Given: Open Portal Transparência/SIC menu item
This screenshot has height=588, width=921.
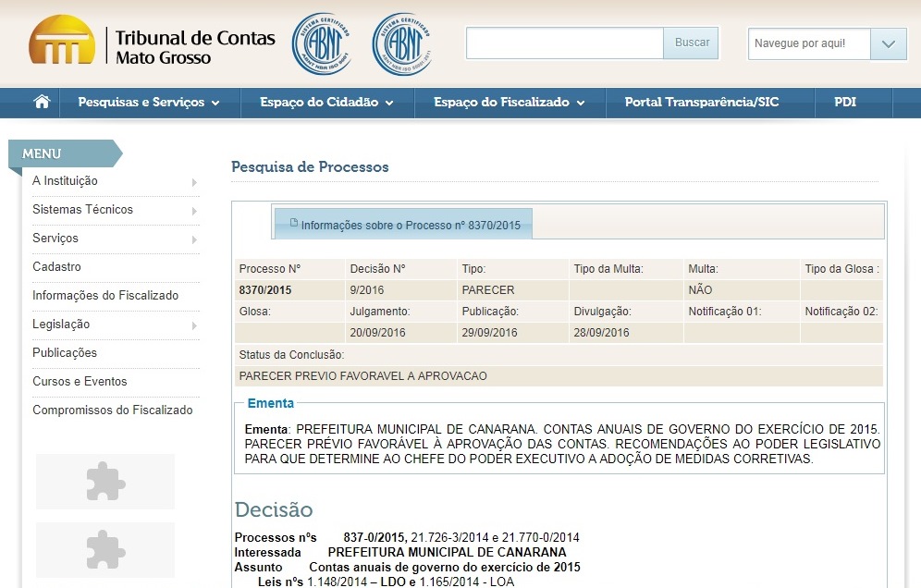Looking at the screenshot, I should [x=701, y=103].
